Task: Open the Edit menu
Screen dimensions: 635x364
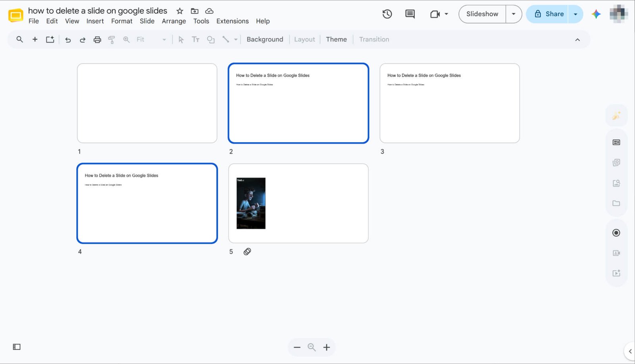Action: [x=52, y=21]
